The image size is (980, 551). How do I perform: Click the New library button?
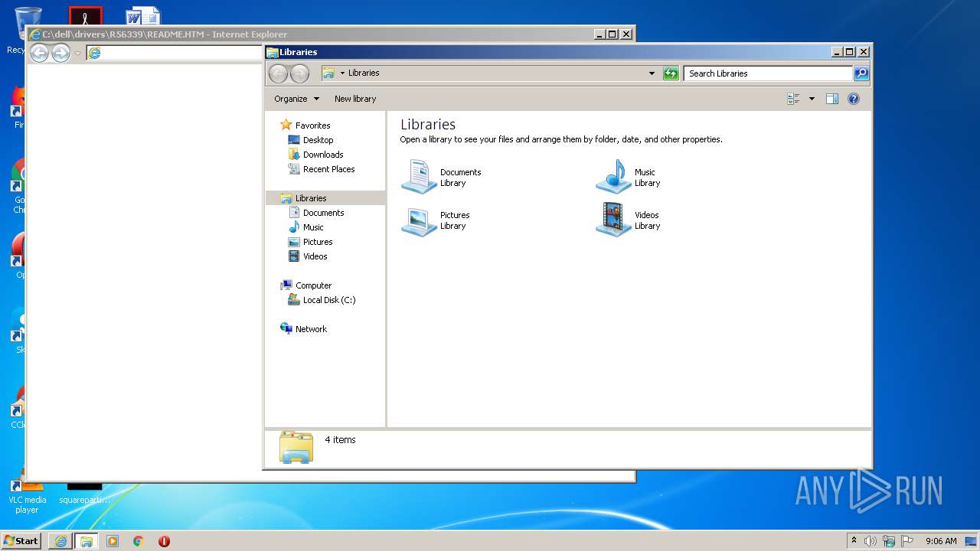355,99
